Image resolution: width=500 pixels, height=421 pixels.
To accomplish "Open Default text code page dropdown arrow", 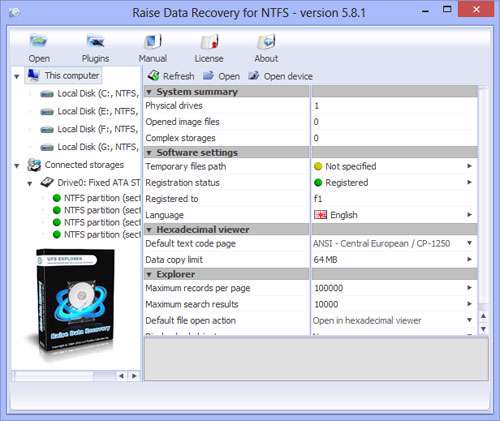I will (x=469, y=243).
